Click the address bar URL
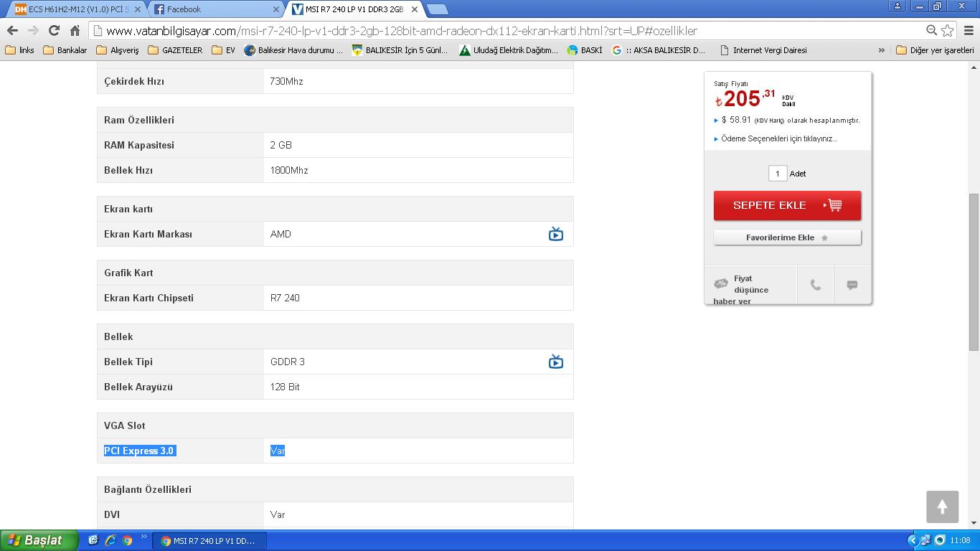The width and height of the screenshot is (980, 551). point(402,31)
